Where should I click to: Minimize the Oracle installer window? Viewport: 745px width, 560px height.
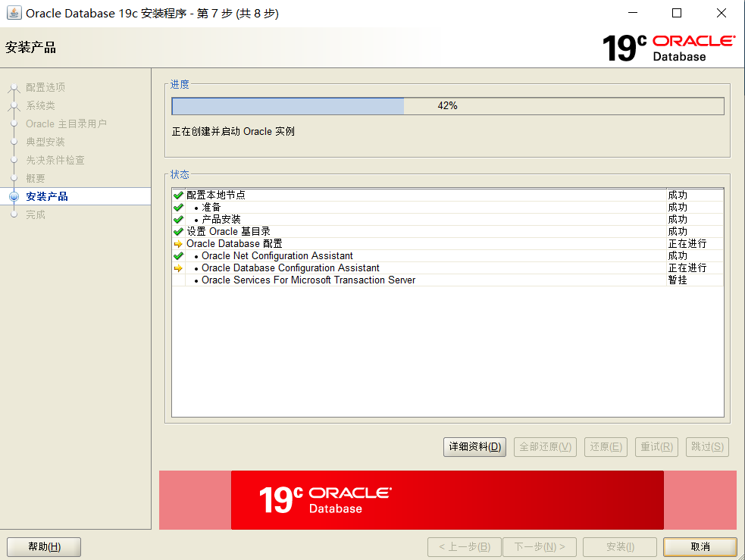click(633, 13)
